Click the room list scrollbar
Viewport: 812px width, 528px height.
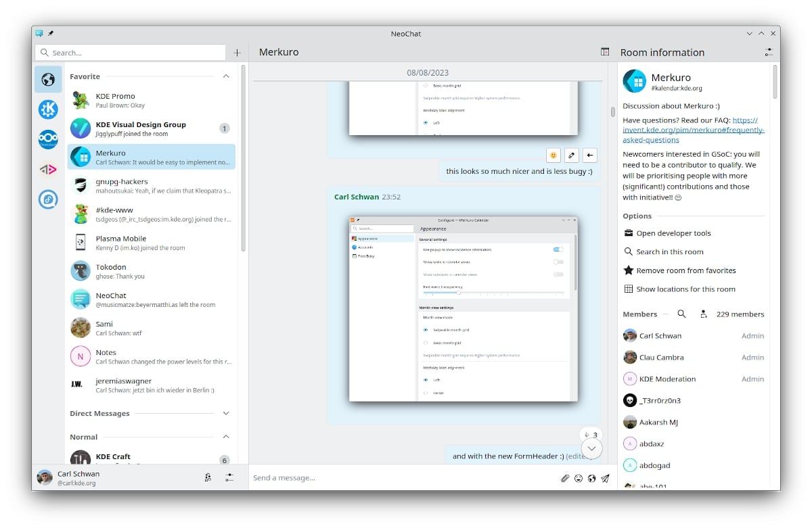point(243,160)
